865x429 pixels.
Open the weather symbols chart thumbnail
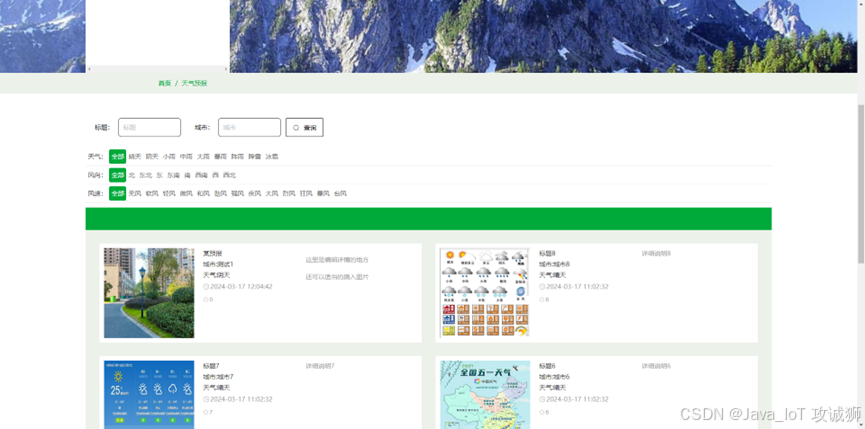click(x=485, y=293)
